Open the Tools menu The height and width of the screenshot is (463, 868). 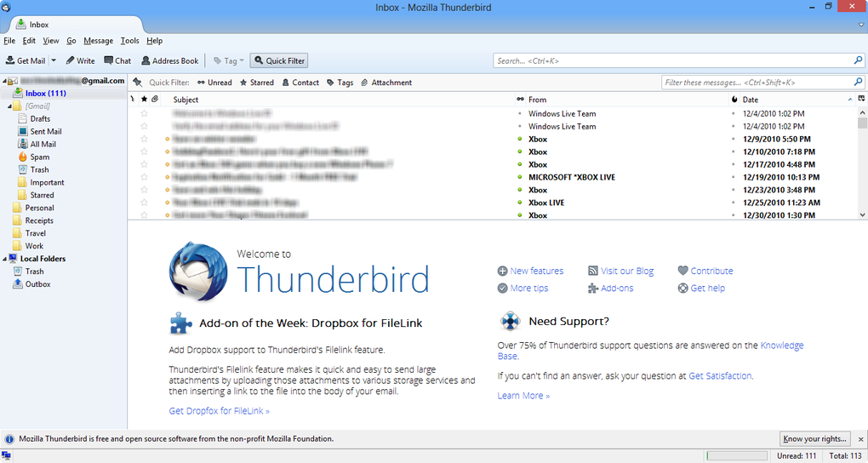pos(129,41)
